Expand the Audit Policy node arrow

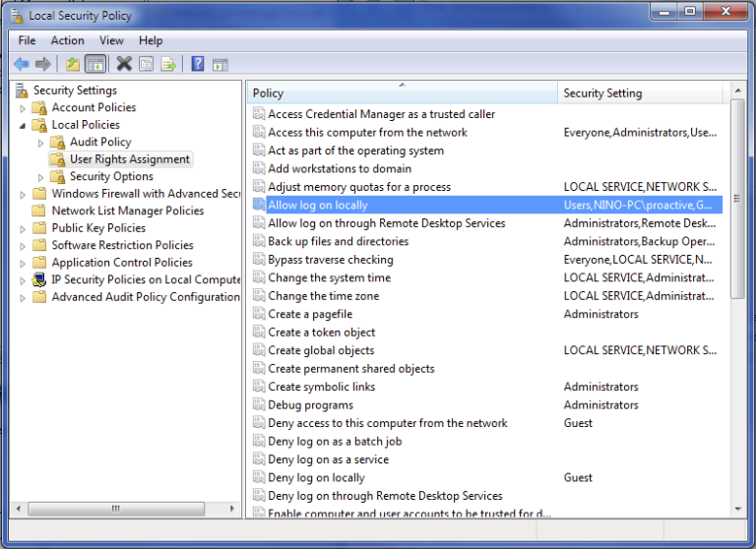pyautogui.click(x=40, y=144)
